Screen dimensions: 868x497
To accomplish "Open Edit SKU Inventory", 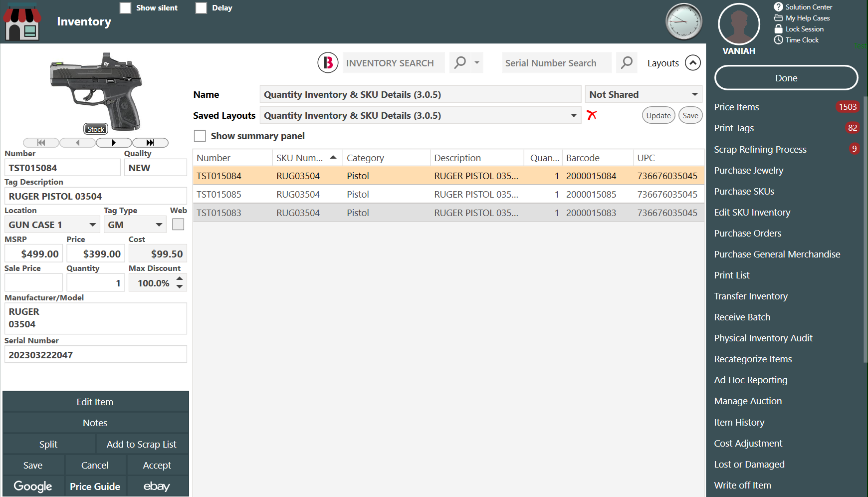I will coord(752,212).
